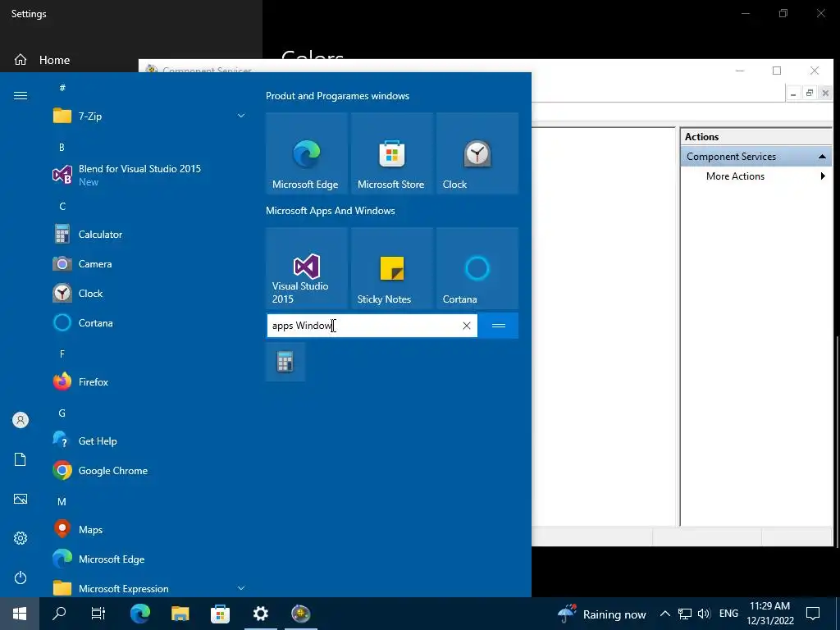This screenshot has width=840, height=630.
Task: Open the user account icon in Start rail
Action: pos(21,420)
